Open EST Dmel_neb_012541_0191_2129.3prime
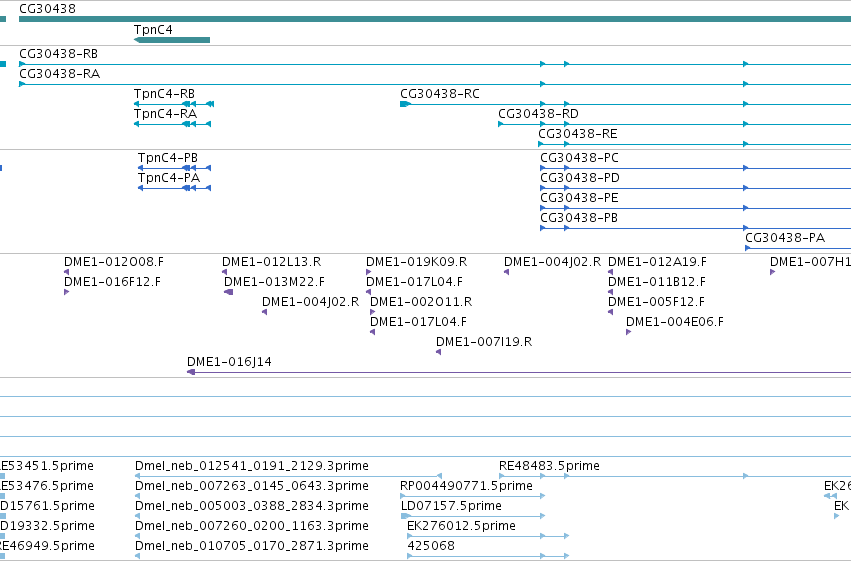The width and height of the screenshot is (851, 561). 288,476
